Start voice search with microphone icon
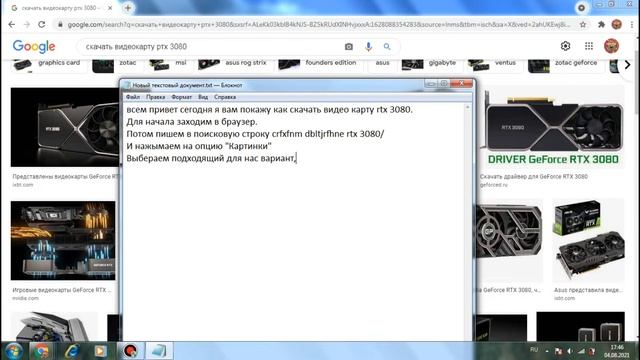Screen dimensions: 640x360 pyautogui.click(x=368, y=47)
